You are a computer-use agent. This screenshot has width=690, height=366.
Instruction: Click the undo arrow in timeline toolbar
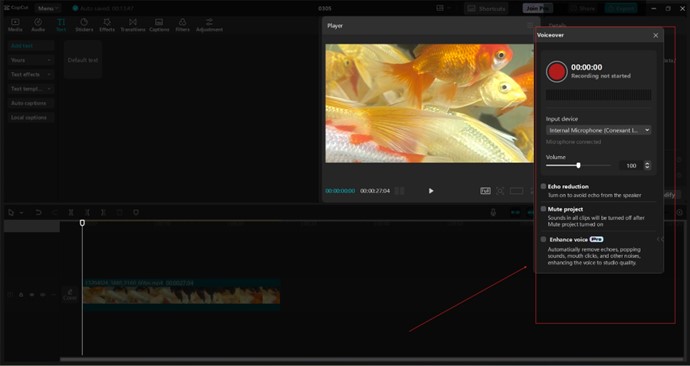[38, 212]
